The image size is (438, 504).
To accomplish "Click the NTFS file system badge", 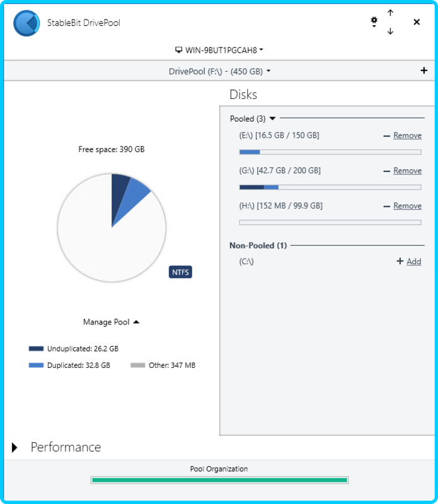I will point(180,272).
